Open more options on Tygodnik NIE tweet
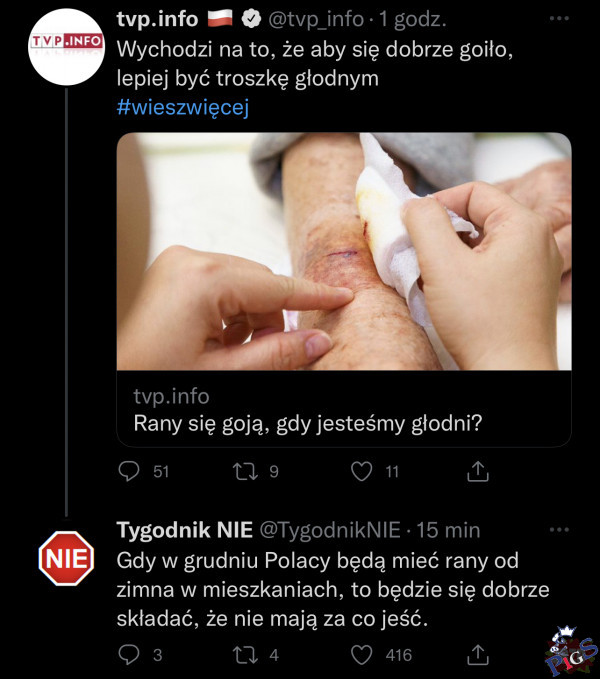600x679 pixels. [x=559, y=530]
